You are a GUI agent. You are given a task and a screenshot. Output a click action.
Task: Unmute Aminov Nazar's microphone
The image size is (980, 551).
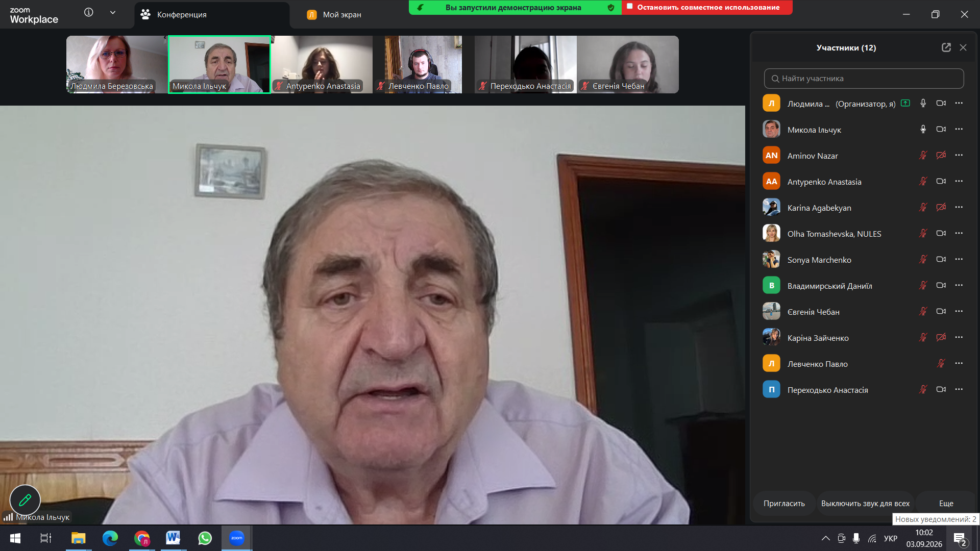tap(923, 155)
